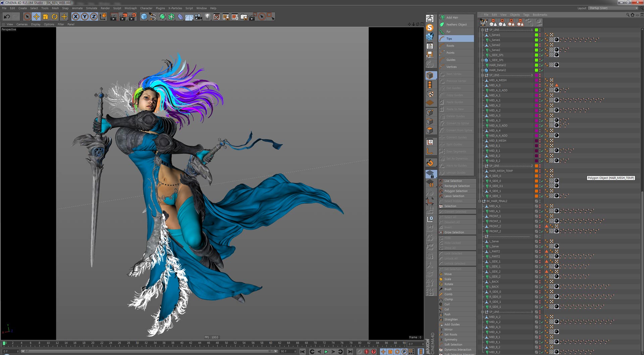Image resolution: width=644 pixels, height=355 pixels.
Task: Toggle autokeying red circular button
Action: click(367, 352)
